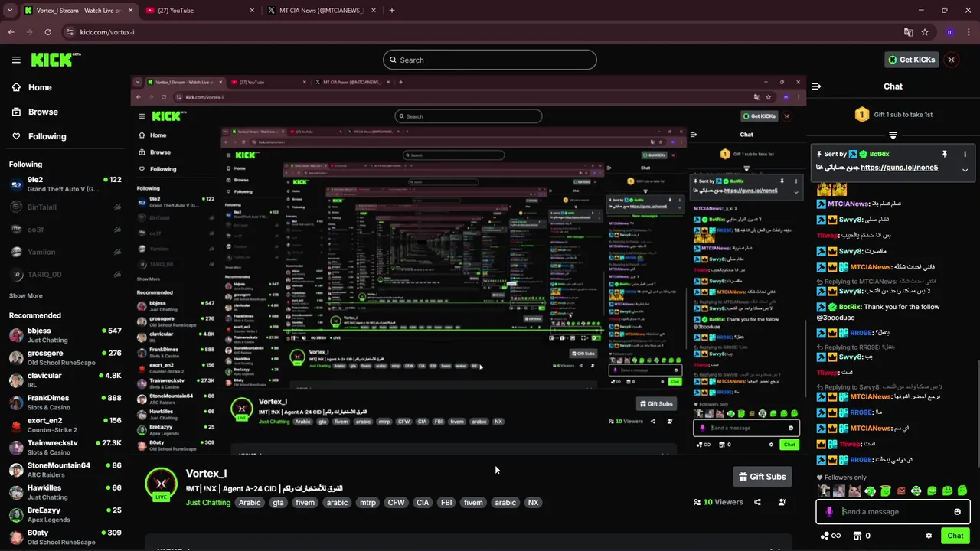Switch to the YouTube browser tab
This screenshot has width=980, height=551.
point(199,10)
